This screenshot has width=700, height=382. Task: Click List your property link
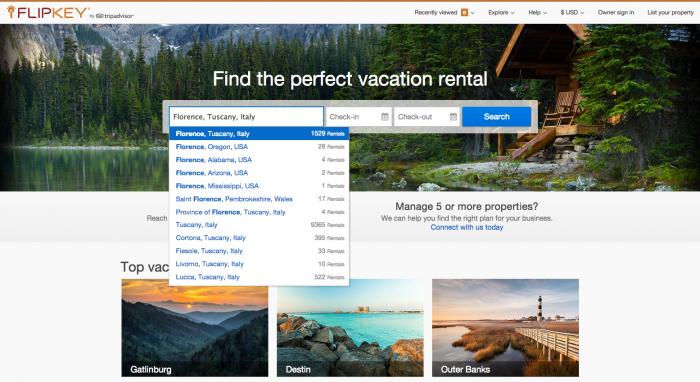tap(671, 12)
